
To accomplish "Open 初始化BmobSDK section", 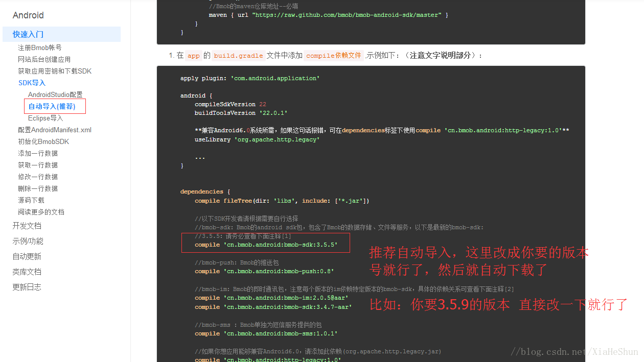I will click(x=43, y=141).
